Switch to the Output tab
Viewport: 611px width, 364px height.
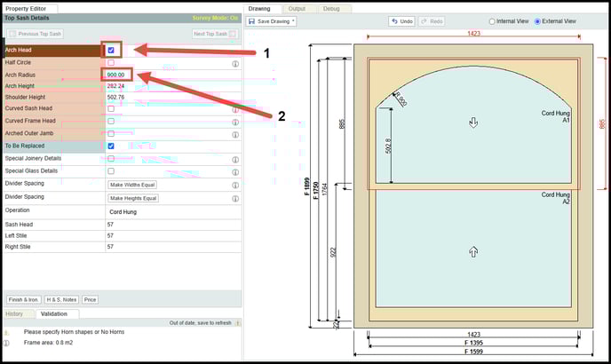297,8
